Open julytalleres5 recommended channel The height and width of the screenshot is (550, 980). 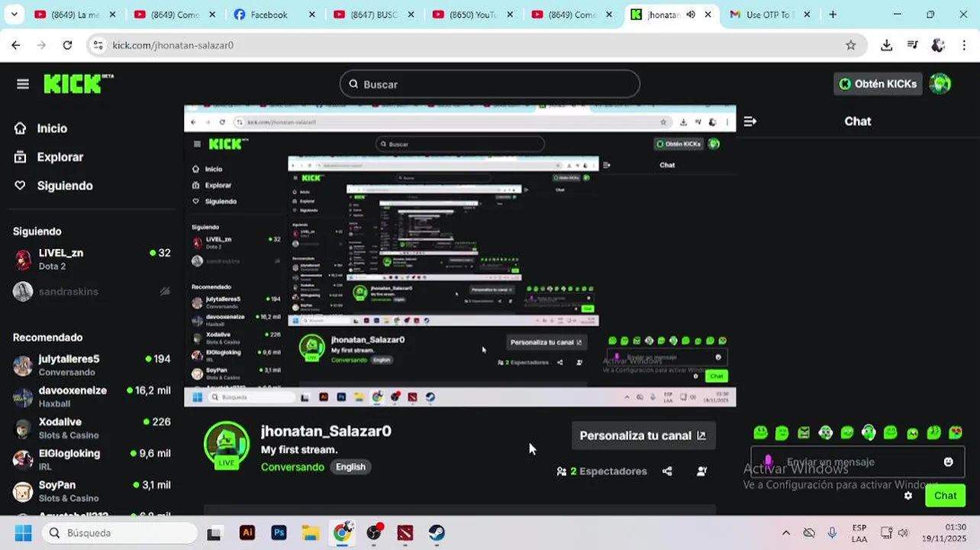(x=92, y=365)
